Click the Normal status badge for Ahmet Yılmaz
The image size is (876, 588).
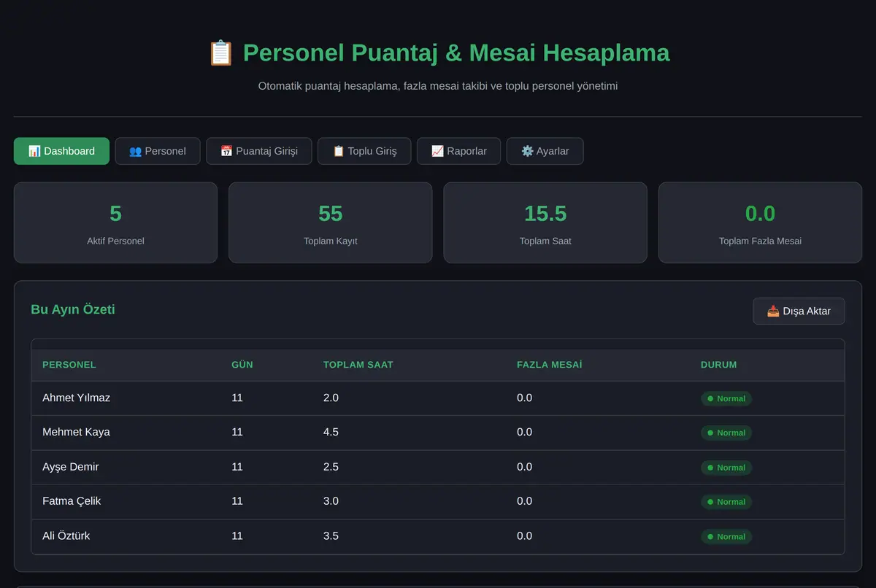(726, 398)
